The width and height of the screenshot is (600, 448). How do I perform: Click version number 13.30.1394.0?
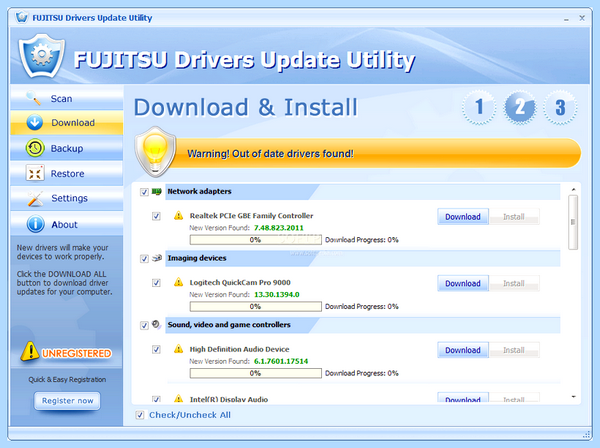pyautogui.click(x=277, y=295)
